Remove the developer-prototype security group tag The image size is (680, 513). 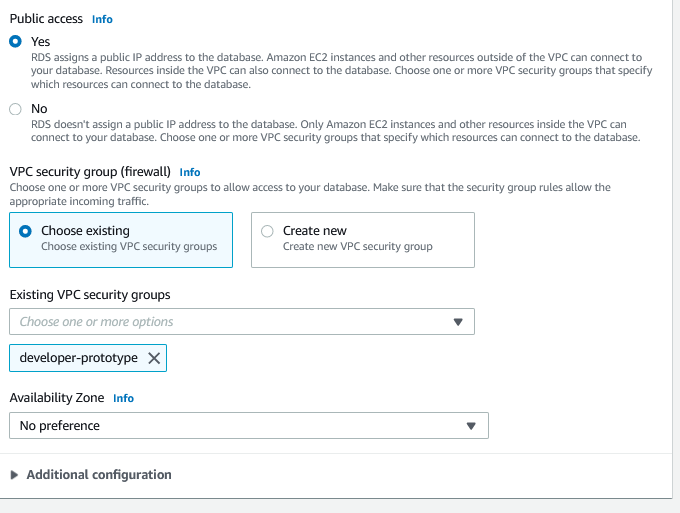pyautogui.click(x=154, y=358)
